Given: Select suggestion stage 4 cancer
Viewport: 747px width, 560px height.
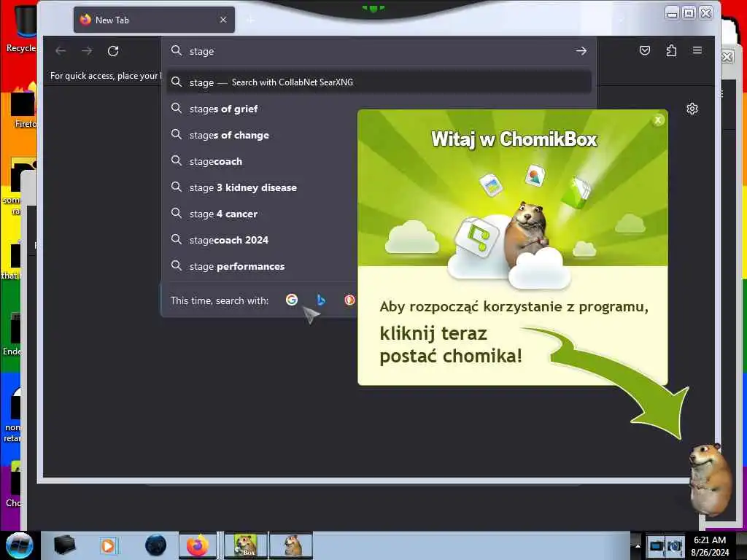Looking at the screenshot, I should pos(263,214).
